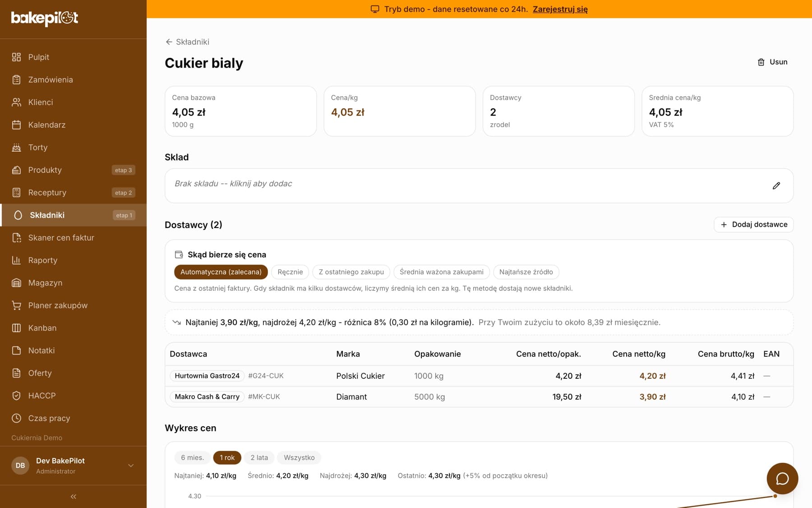Select Ręcznie price method

tap(290, 272)
